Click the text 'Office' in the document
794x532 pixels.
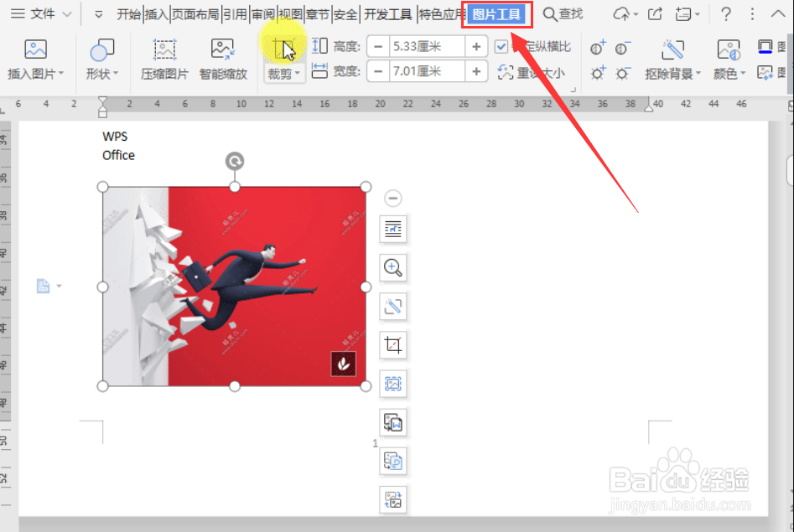coord(118,155)
